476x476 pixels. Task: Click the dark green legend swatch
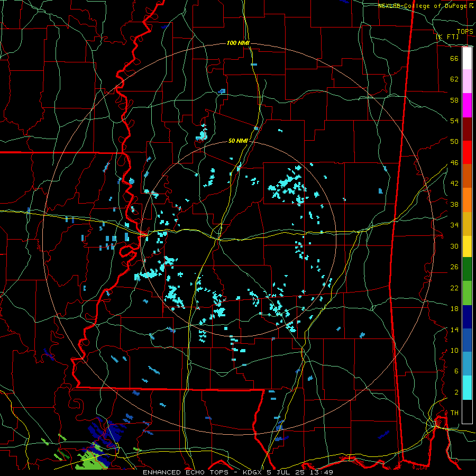point(467,269)
